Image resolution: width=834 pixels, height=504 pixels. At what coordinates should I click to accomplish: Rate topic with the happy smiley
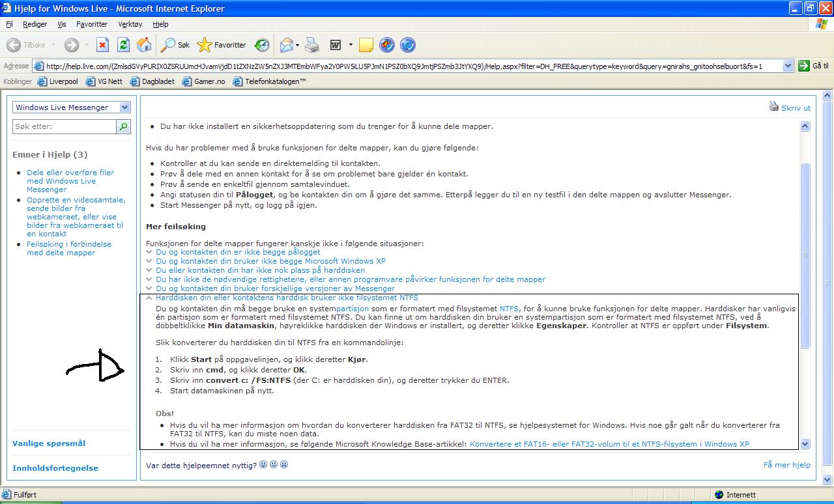[x=263, y=465]
